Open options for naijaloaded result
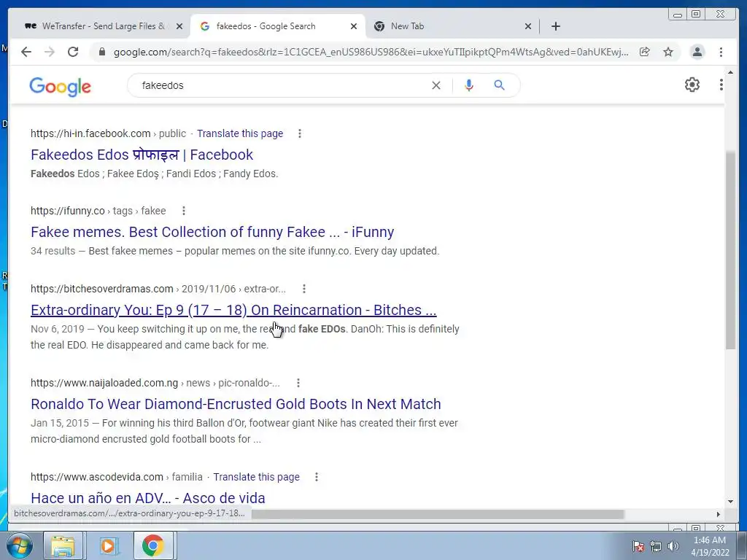 298,383
